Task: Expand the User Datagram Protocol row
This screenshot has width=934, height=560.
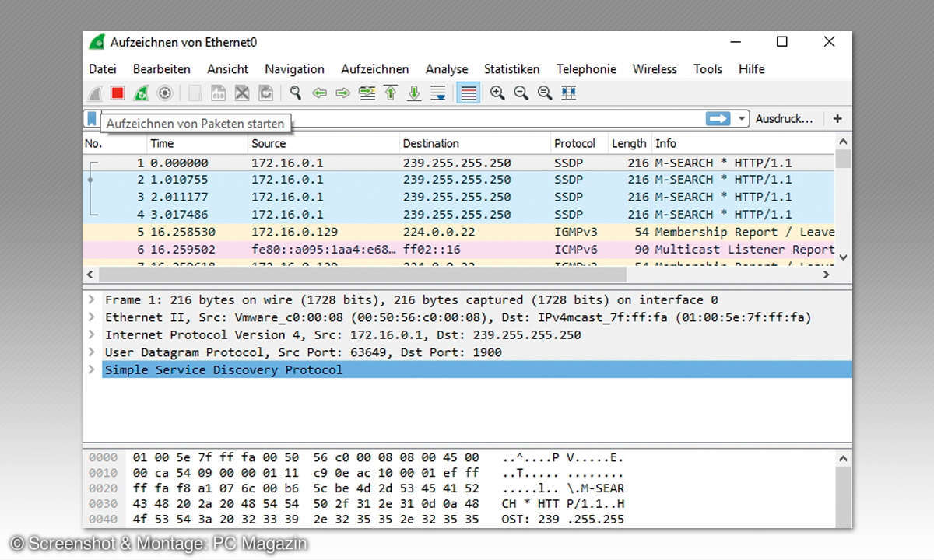Action: point(92,352)
